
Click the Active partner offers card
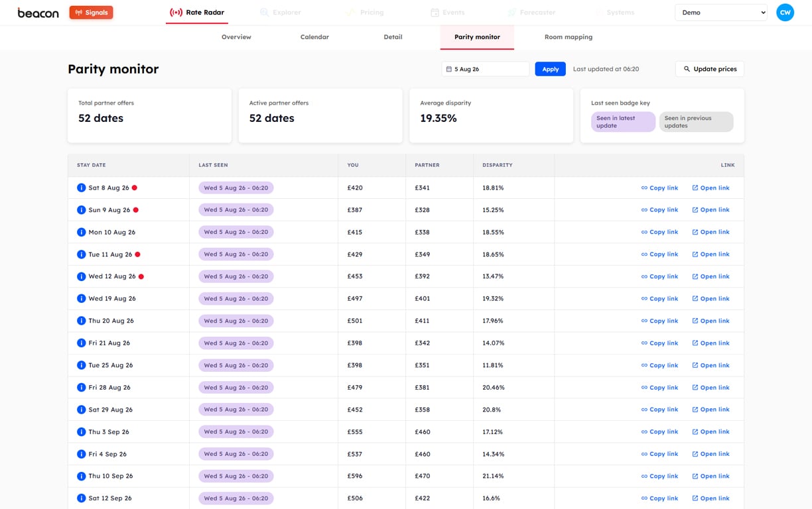point(320,116)
